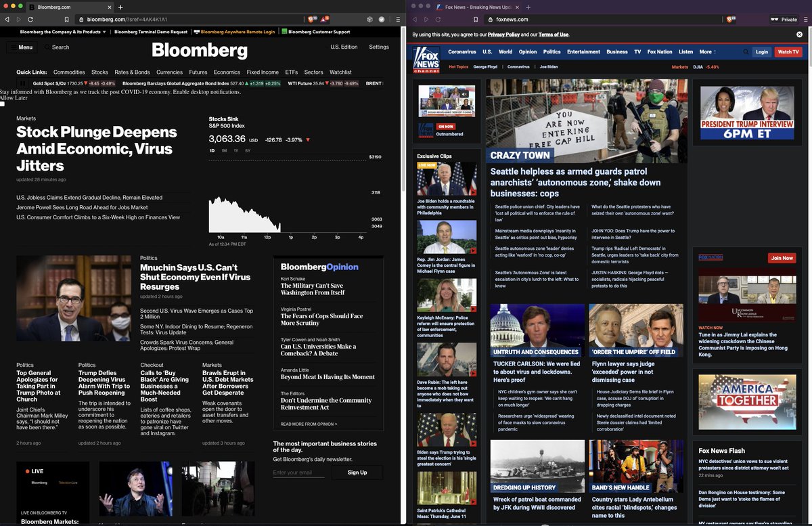812x526 pixels.
Task: Click the Bloomberg logo heading
Action: tap(200, 50)
